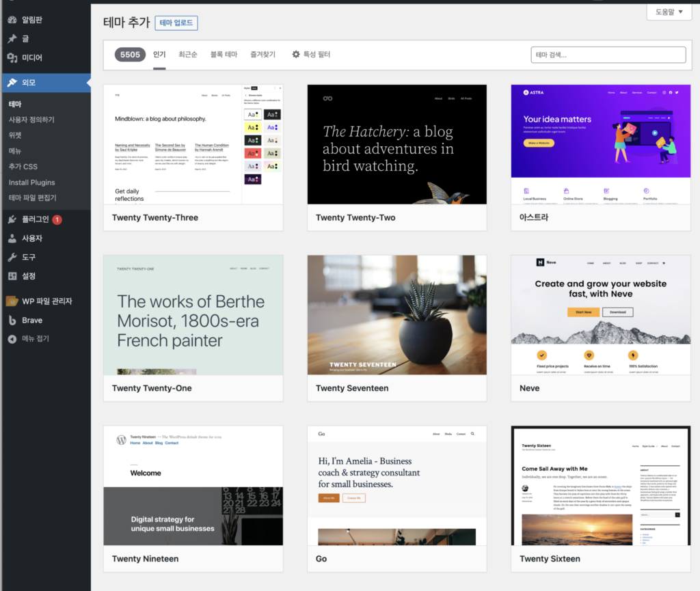Viewport: 700px width, 591px height.
Task: Click the media icon beside 미디어
Action: tap(12, 57)
